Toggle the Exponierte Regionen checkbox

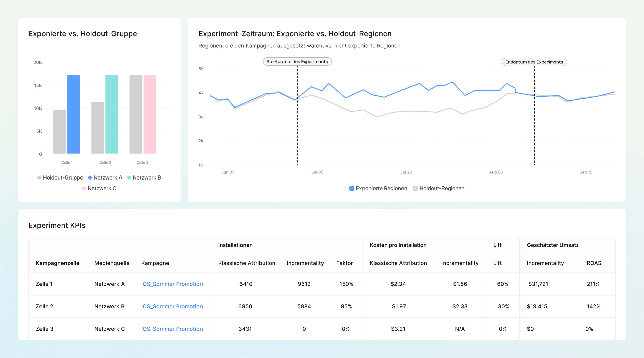pyautogui.click(x=352, y=188)
